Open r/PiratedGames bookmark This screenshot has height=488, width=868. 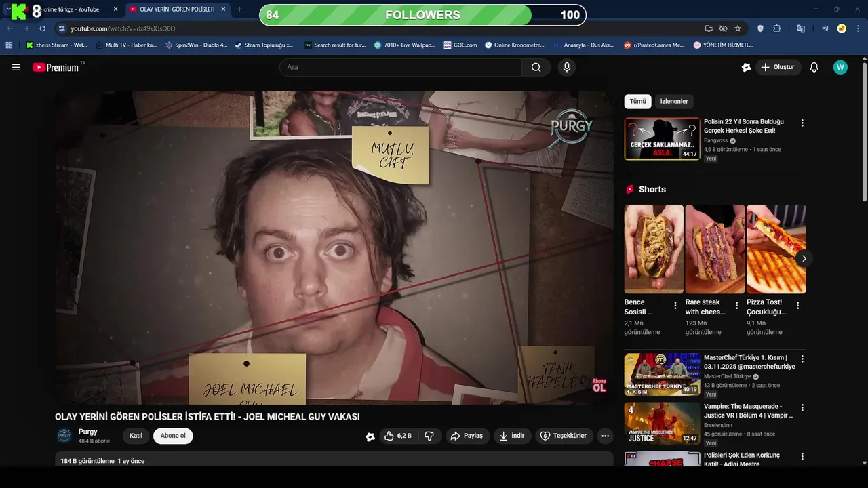pos(654,45)
